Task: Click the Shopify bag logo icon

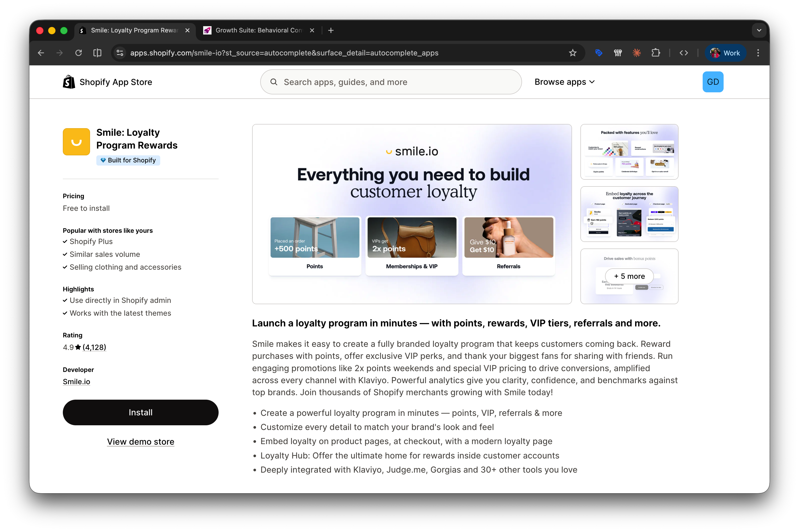Action: (x=69, y=82)
